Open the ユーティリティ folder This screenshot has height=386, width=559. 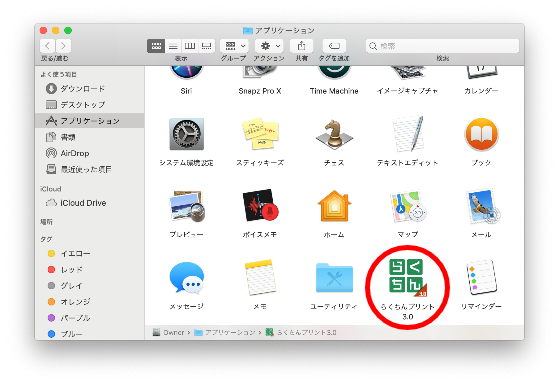point(334,278)
